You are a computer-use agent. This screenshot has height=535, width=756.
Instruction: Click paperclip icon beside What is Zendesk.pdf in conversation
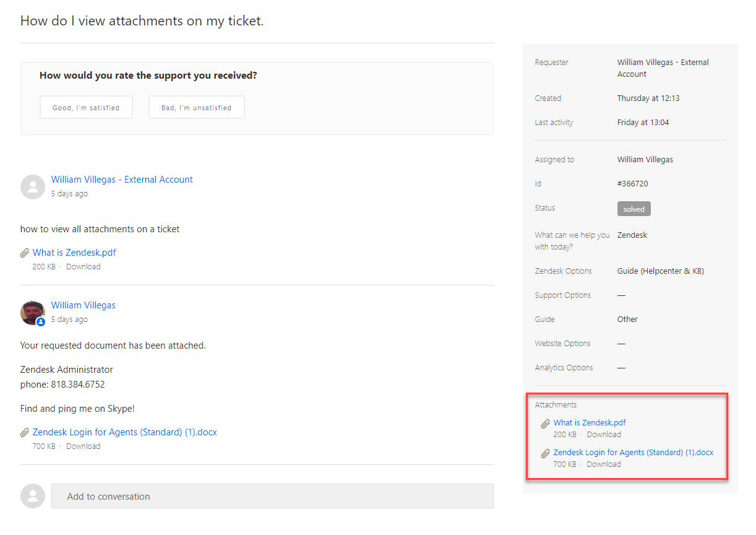click(25, 253)
